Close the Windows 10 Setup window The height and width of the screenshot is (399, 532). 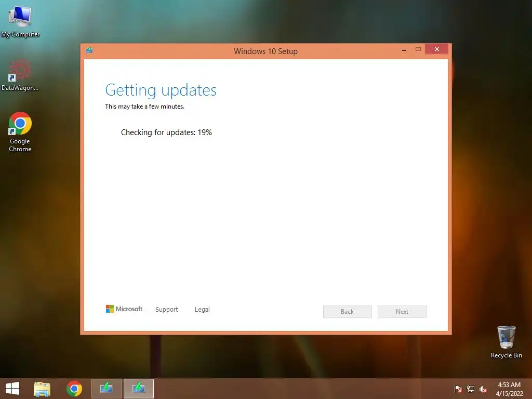click(x=436, y=49)
